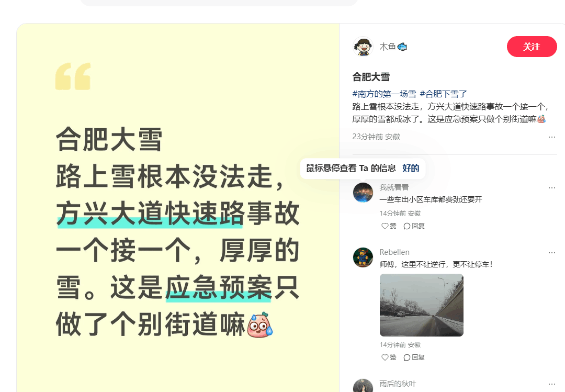Open Rebellen's avatar
This screenshot has height=392, width=565.
pyautogui.click(x=363, y=257)
